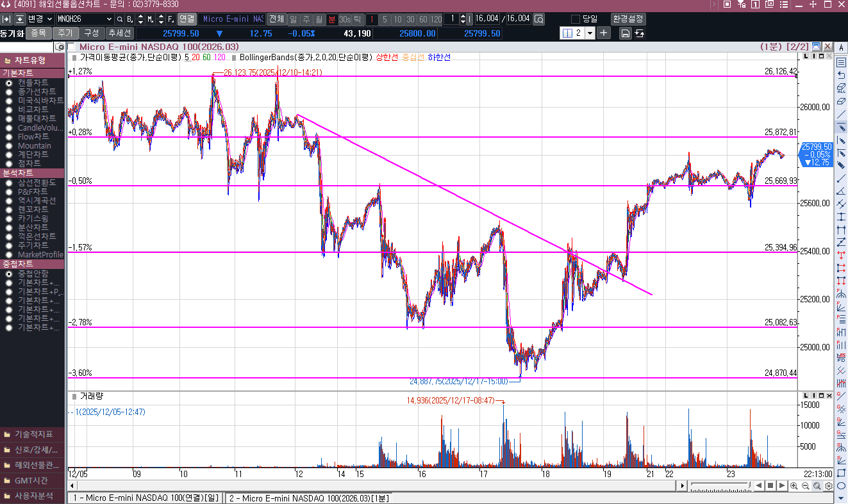Select the 기본차트+P... overlay radio option

click(9, 291)
